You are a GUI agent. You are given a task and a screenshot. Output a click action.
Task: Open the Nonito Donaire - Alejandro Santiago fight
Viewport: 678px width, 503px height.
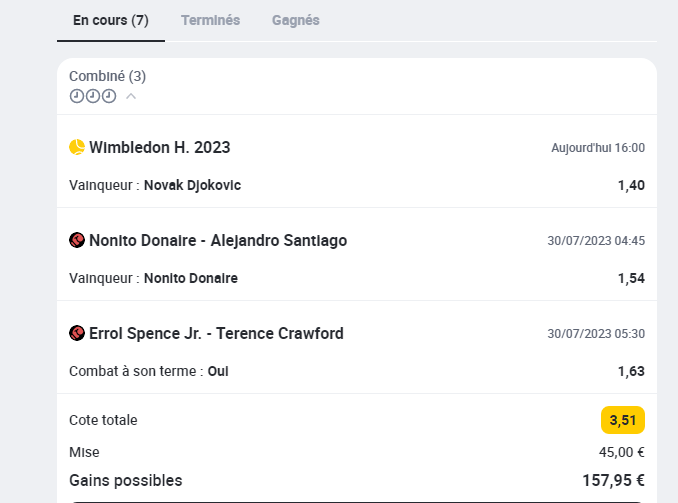(x=218, y=240)
